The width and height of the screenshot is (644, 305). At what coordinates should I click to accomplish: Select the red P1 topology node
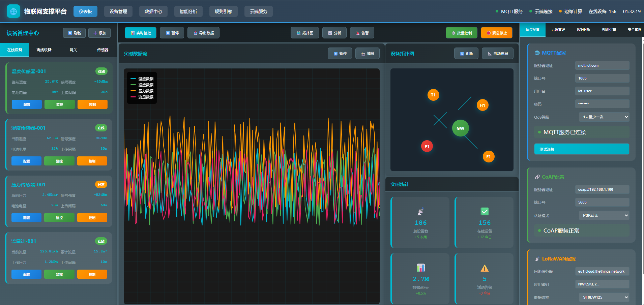pyautogui.click(x=427, y=146)
